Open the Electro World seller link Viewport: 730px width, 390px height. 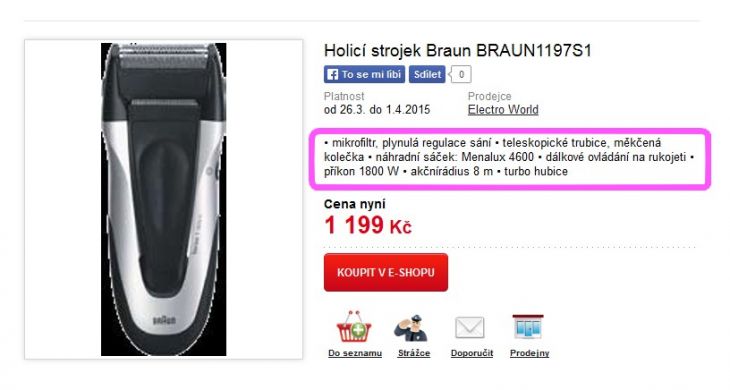503,110
